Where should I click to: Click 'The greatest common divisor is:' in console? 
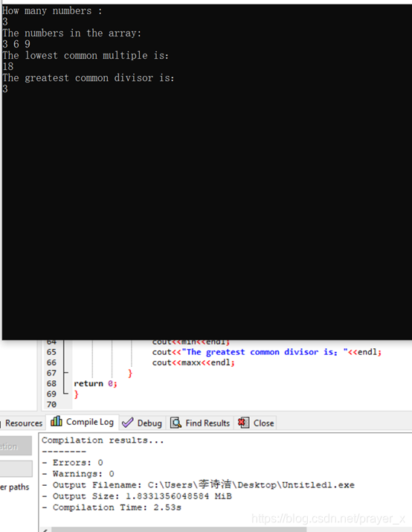(x=88, y=77)
